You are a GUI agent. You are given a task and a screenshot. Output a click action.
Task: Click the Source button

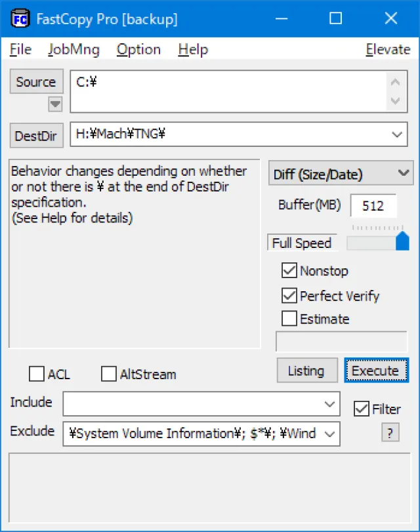tap(36, 81)
